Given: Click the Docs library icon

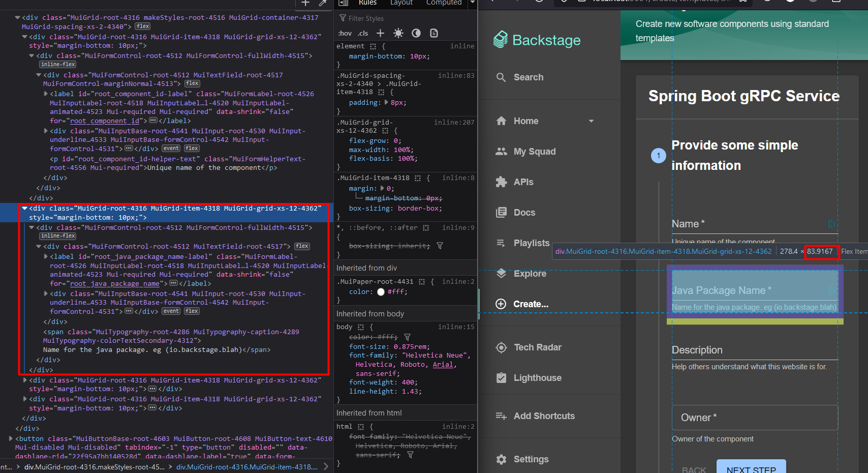Looking at the screenshot, I should click(501, 213).
